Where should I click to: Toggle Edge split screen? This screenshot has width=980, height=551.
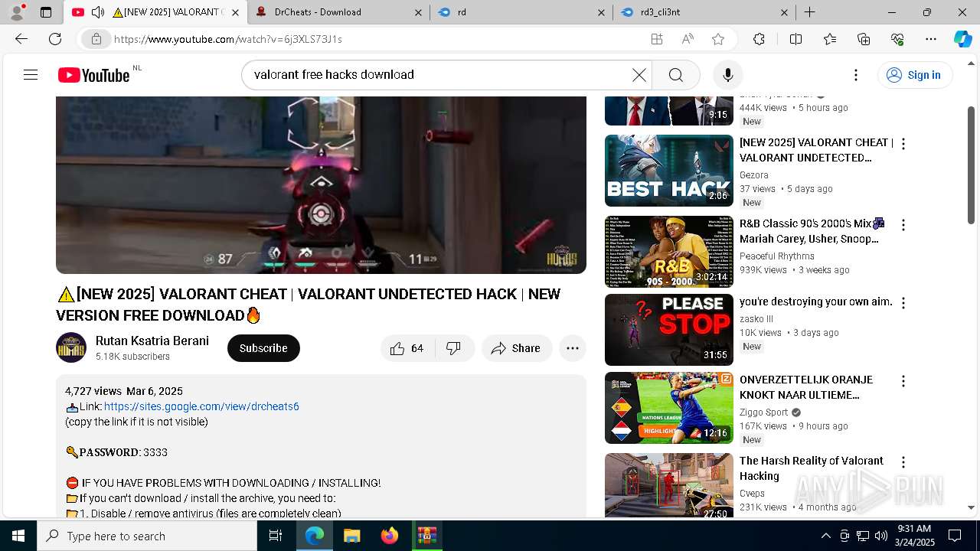pos(795,39)
